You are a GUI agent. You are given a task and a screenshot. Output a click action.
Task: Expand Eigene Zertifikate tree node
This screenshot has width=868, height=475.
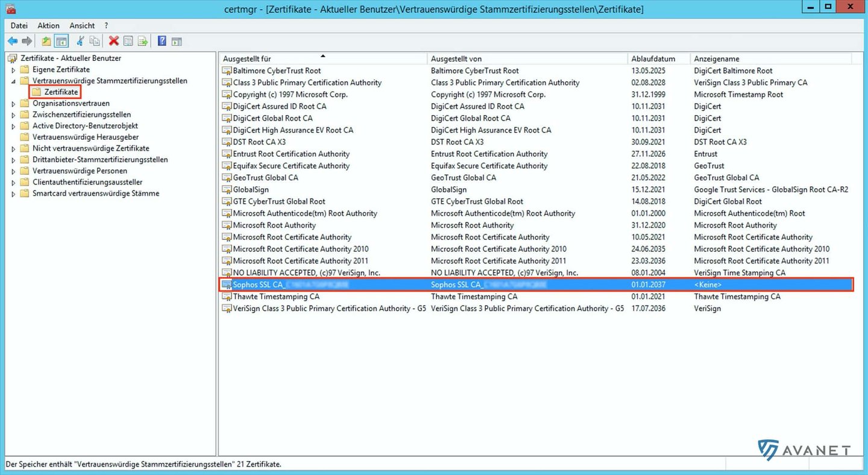pos(13,70)
